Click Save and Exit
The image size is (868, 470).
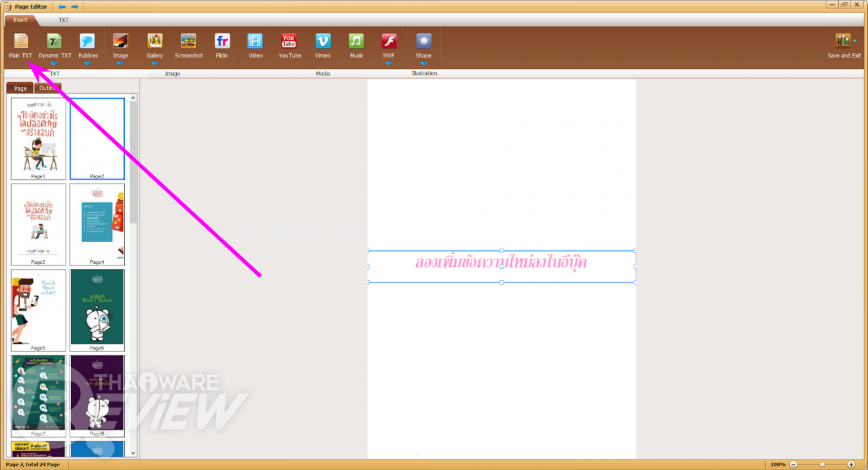(844, 46)
